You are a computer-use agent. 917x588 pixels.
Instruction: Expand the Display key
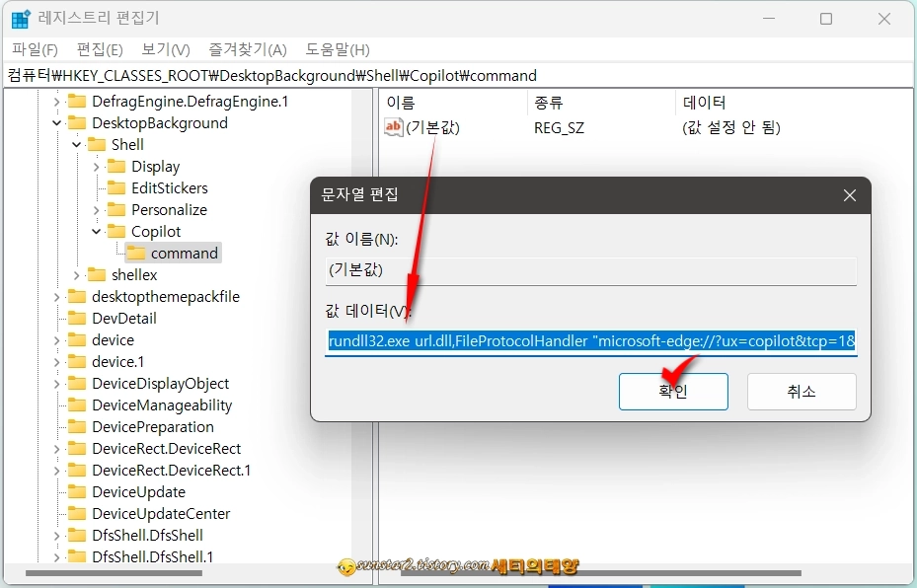[97, 167]
